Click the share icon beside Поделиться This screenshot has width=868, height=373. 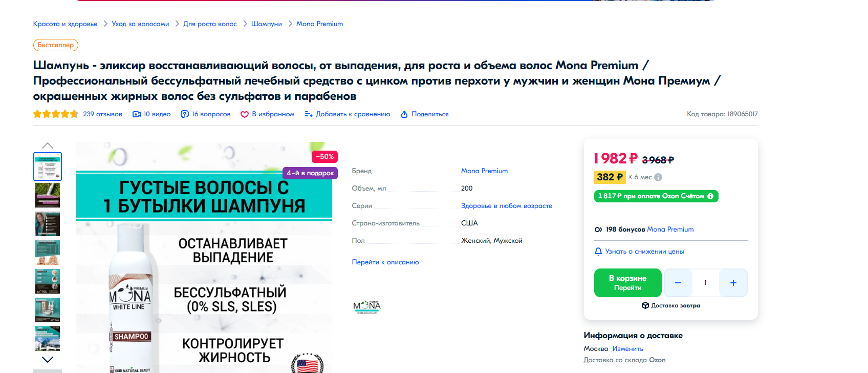pos(404,114)
